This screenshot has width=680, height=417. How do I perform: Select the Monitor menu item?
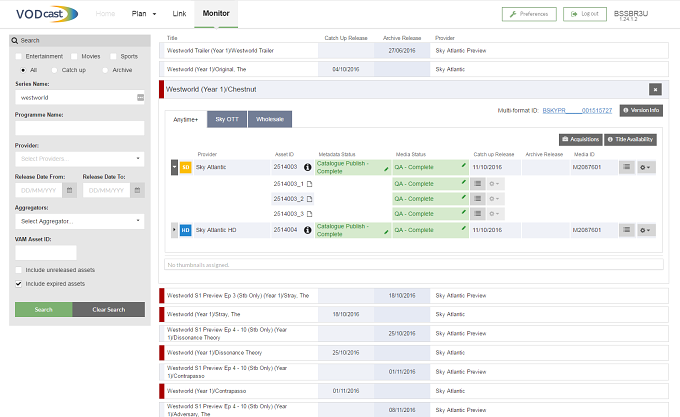tap(216, 13)
